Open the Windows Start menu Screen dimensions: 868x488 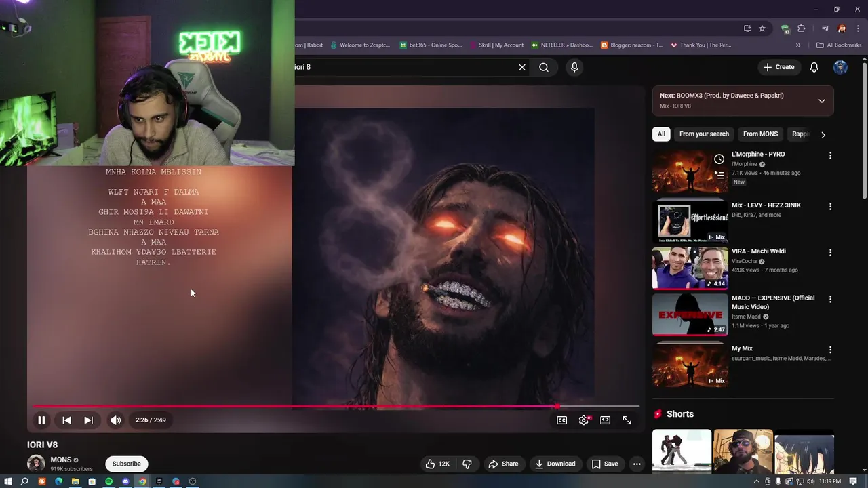pyautogui.click(x=8, y=481)
